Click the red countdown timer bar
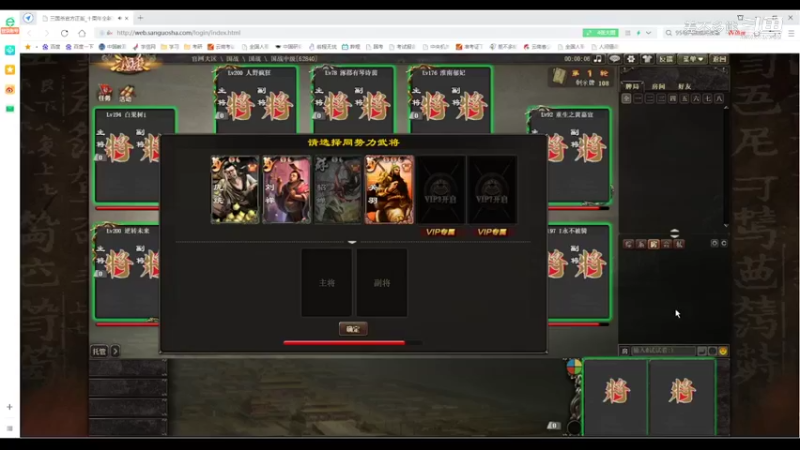Screen dimensions: 800x450 [x=352, y=343]
